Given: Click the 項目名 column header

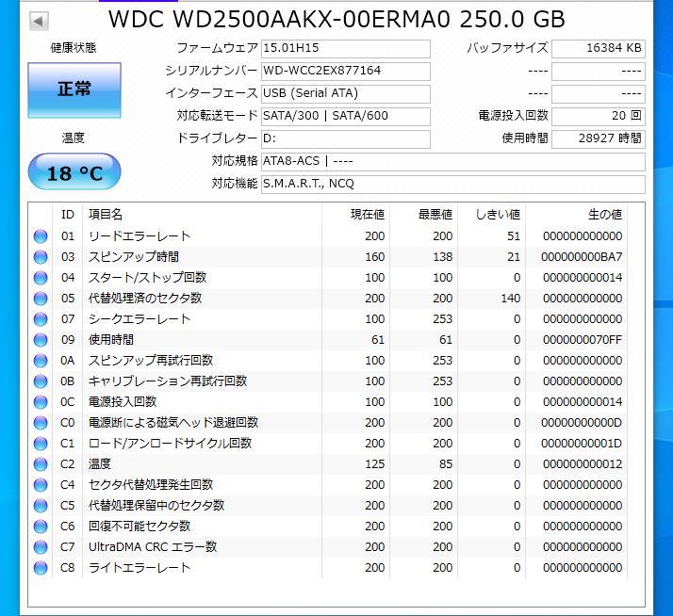Looking at the screenshot, I should pyautogui.click(x=106, y=215).
